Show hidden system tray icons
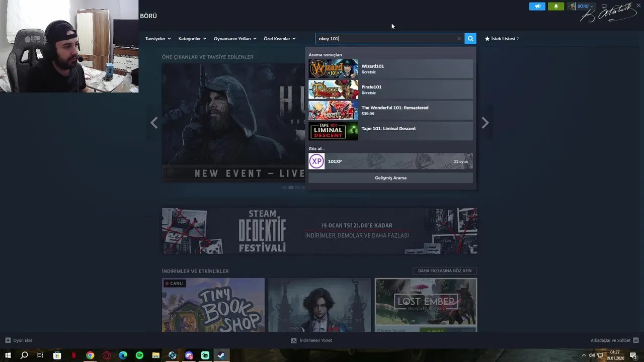 pos(584,355)
